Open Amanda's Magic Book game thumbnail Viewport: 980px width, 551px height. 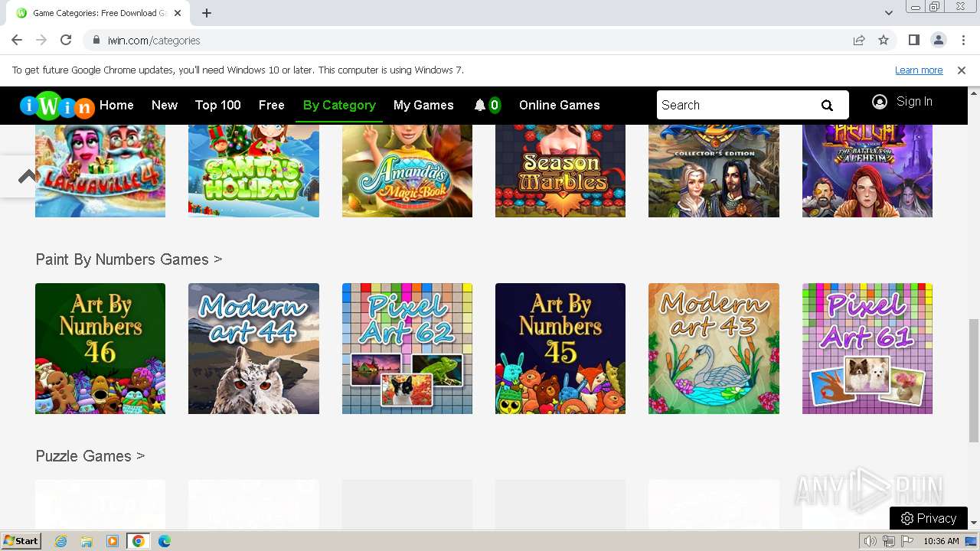(x=407, y=171)
